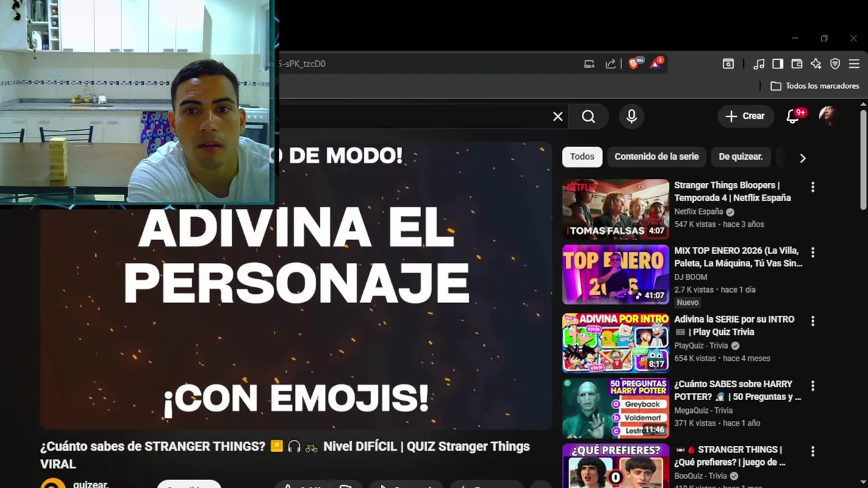Click the share page icon in address bar
Viewport: 868px width, 488px height.
point(610,64)
